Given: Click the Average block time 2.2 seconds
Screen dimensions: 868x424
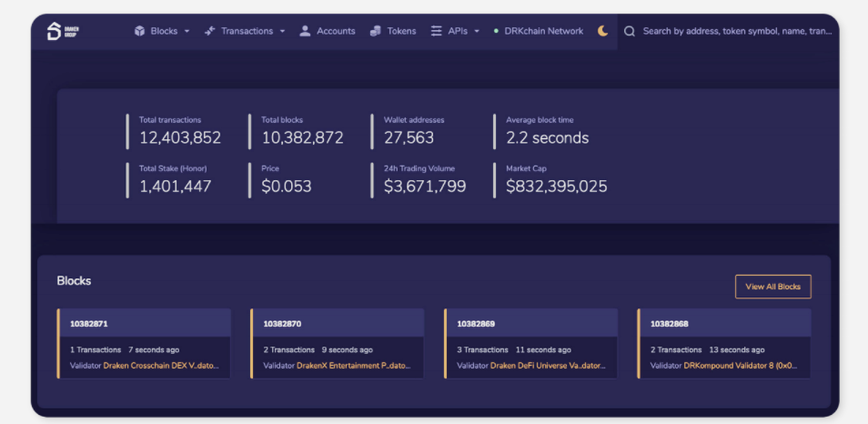Looking at the screenshot, I should [548, 137].
